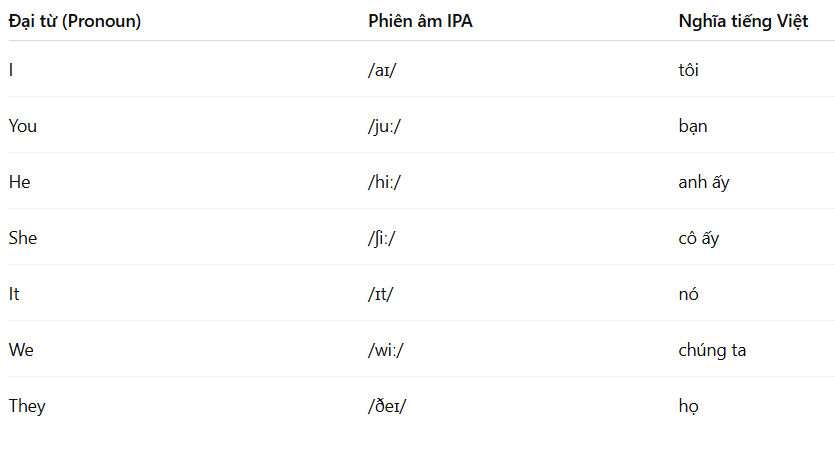The width and height of the screenshot is (835, 450).
Task: Select the pronoun 'They' cell
Action: (x=27, y=406)
